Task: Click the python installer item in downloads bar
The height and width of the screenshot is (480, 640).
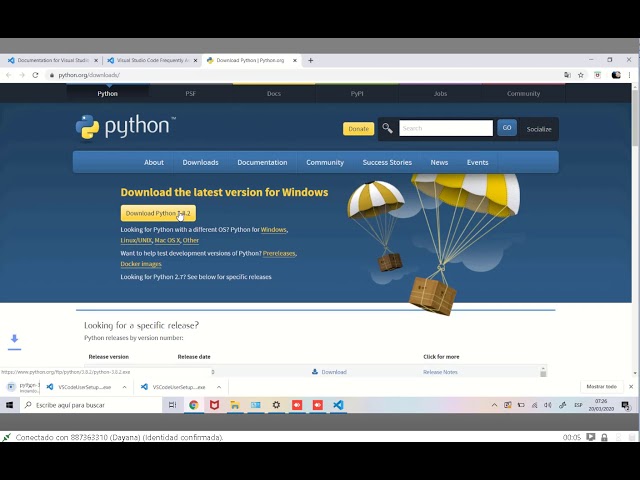Action: [23, 387]
